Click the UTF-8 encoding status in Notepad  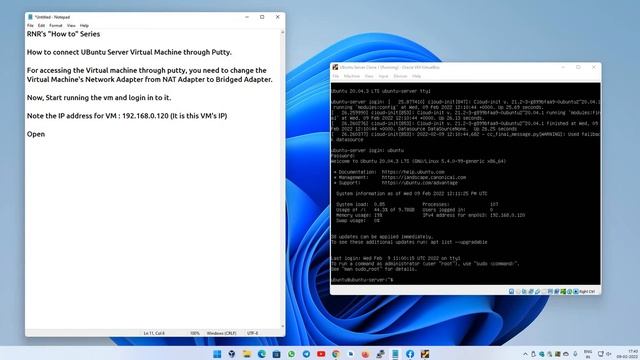coord(252,333)
